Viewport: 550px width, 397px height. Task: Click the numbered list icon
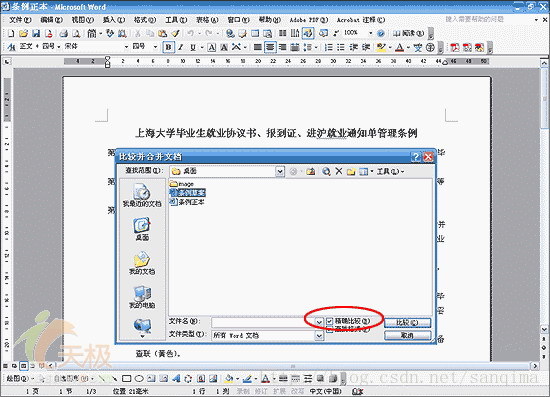pyautogui.click(x=328, y=47)
